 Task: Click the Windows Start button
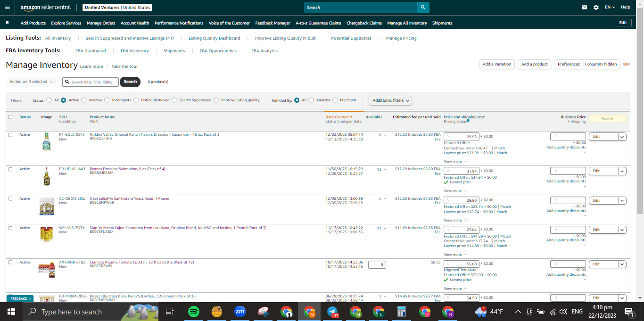click(x=11, y=312)
